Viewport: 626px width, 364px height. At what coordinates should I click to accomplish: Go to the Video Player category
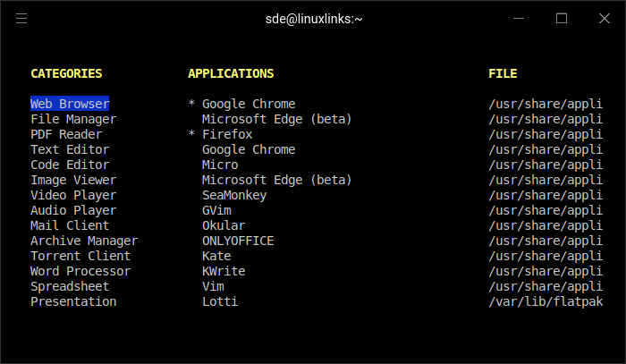73,195
